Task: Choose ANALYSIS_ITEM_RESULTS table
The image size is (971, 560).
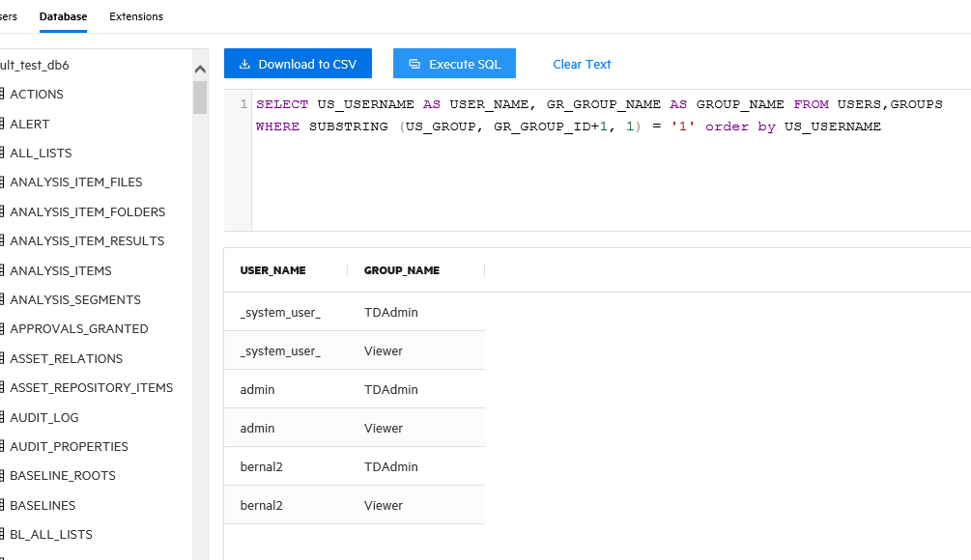Action: [87, 240]
